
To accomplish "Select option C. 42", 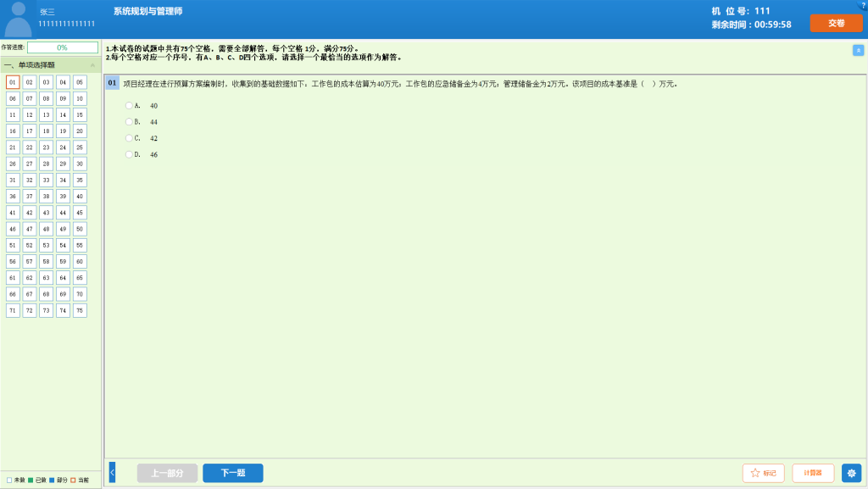I will point(129,138).
